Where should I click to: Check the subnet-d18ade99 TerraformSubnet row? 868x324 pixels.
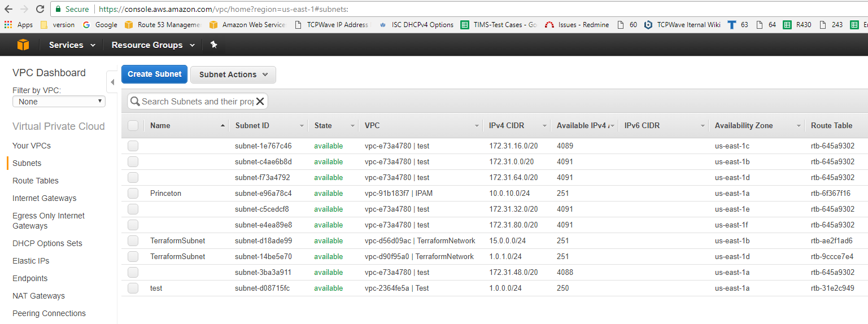[133, 240]
